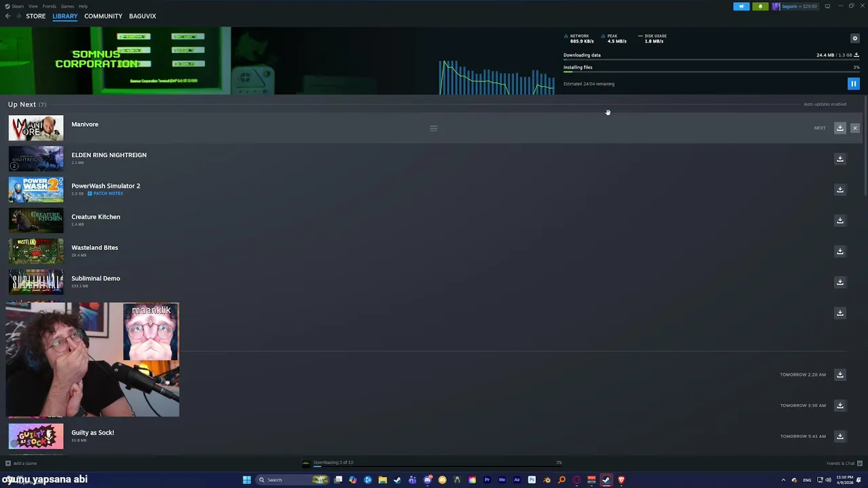Launch Photoshop from the taskbar
868x488 pixels.
point(532,480)
